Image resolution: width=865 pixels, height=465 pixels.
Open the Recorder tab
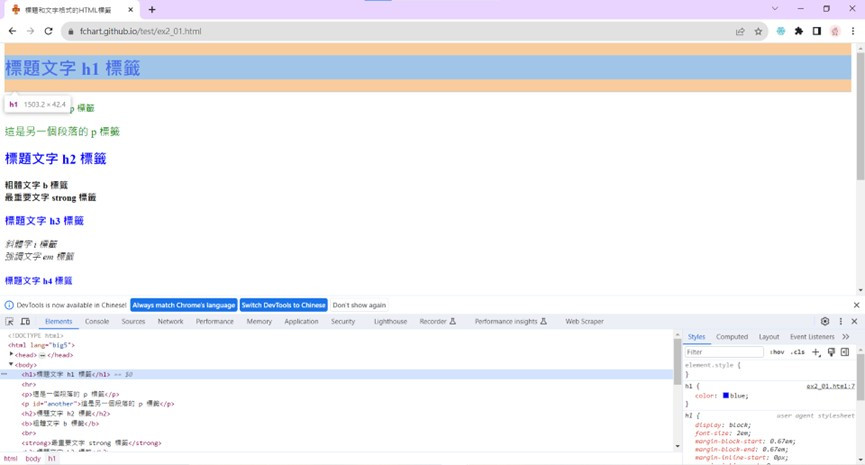coord(437,322)
